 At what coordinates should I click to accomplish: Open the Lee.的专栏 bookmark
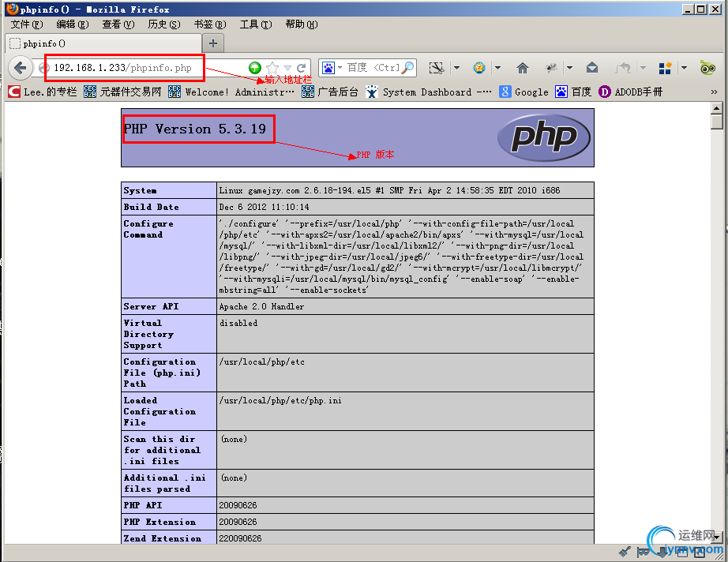click(x=43, y=92)
